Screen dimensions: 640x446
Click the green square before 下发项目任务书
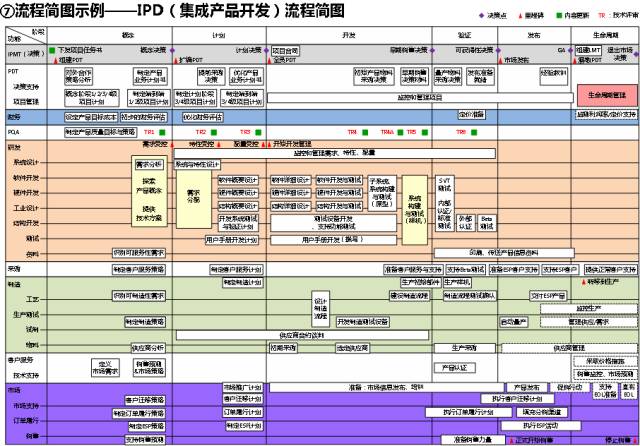tap(52, 50)
